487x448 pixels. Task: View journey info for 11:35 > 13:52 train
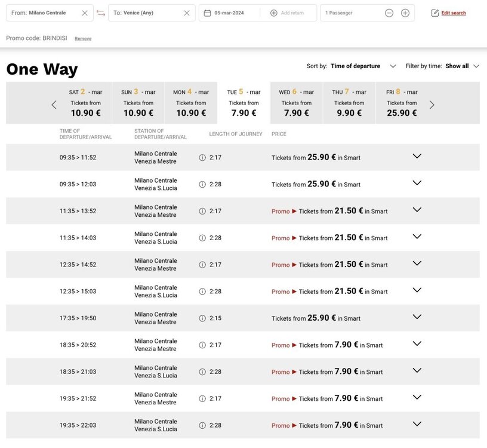(x=202, y=211)
